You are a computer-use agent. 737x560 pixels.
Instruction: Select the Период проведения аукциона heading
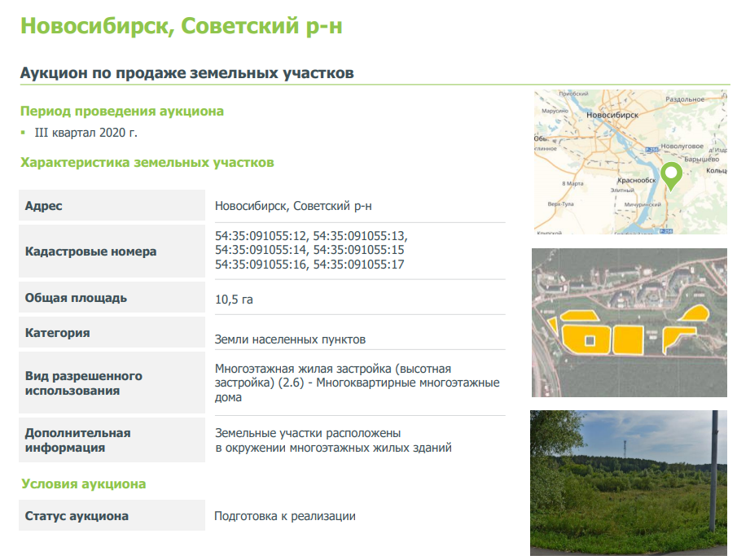(x=121, y=112)
